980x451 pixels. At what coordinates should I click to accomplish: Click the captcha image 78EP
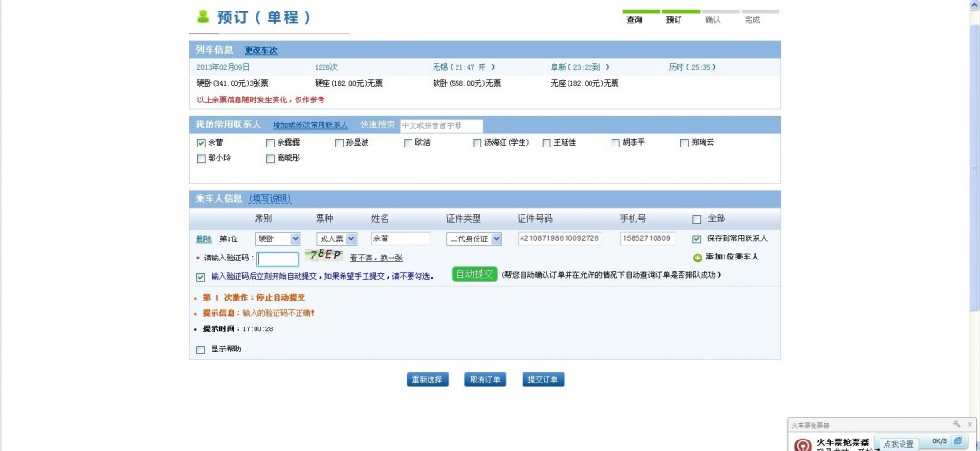tap(323, 256)
